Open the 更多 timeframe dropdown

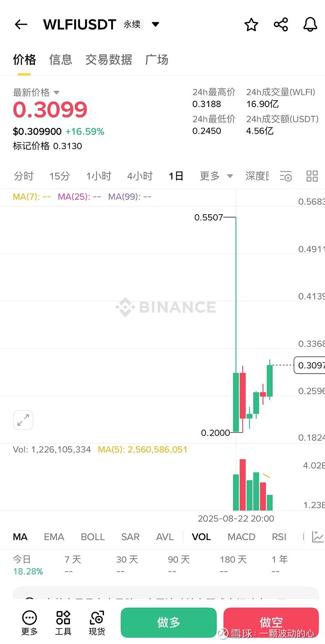click(x=216, y=176)
